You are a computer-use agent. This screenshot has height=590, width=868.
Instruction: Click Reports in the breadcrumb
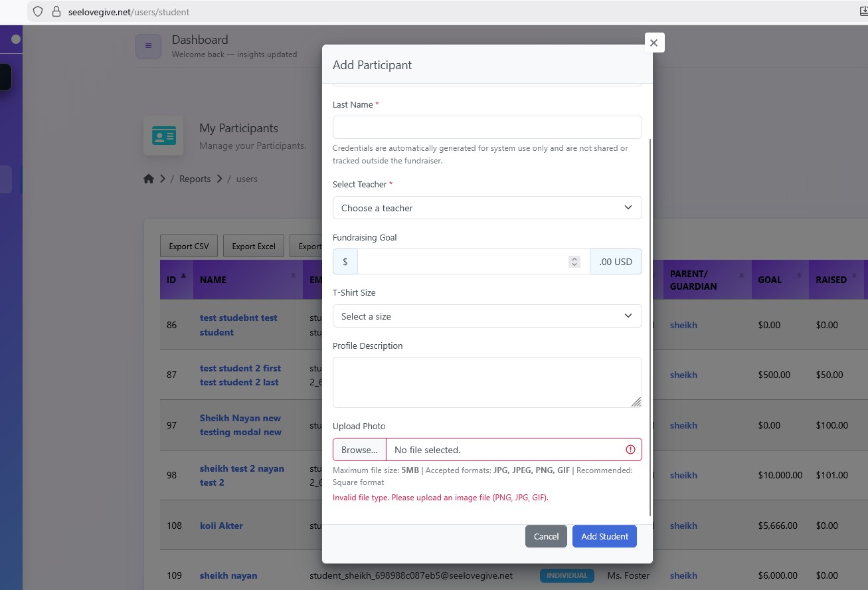click(195, 179)
